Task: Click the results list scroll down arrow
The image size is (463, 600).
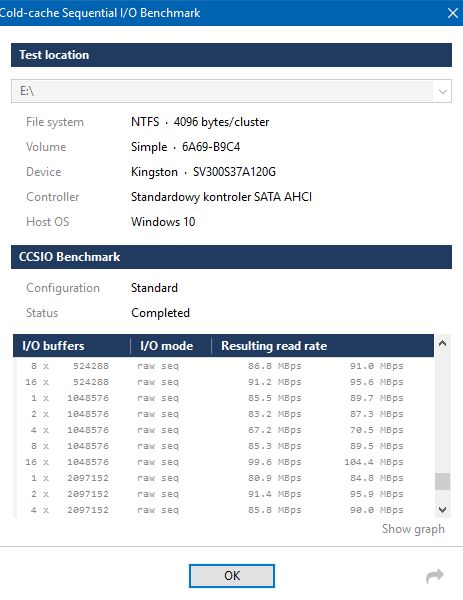Action: 442,510
